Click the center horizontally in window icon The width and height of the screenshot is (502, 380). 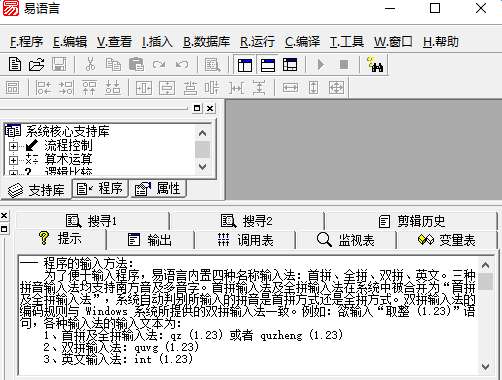click(144, 88)
